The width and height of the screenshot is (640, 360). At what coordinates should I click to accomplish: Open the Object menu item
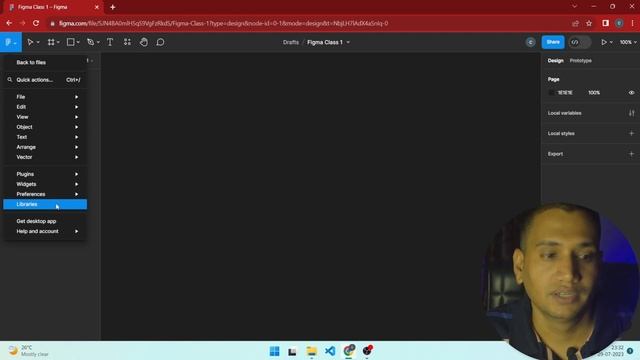tap(45, 127)
